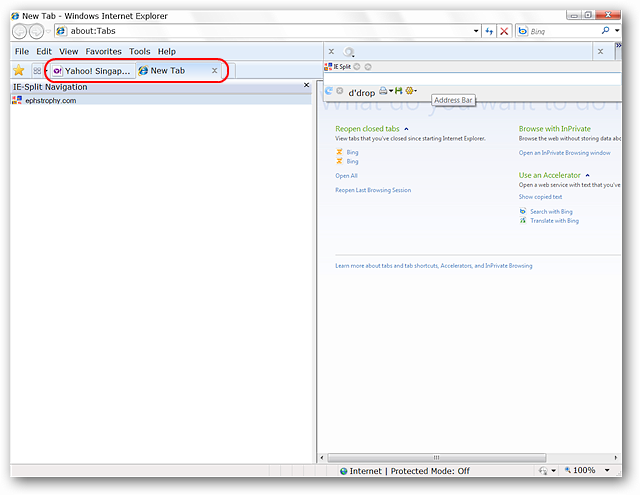This screenshot has width=640, height=495.
Task: Click the left X on split toolbar
Action: [331, 51]
